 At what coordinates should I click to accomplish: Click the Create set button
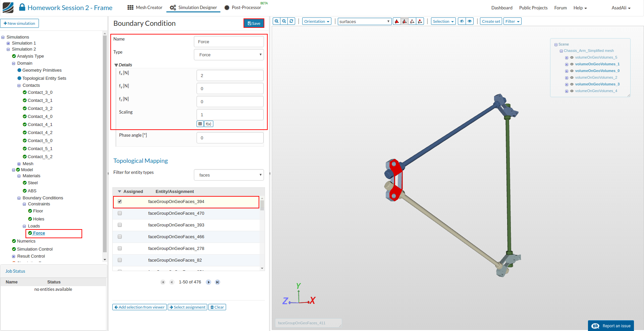tap(491, 21)
